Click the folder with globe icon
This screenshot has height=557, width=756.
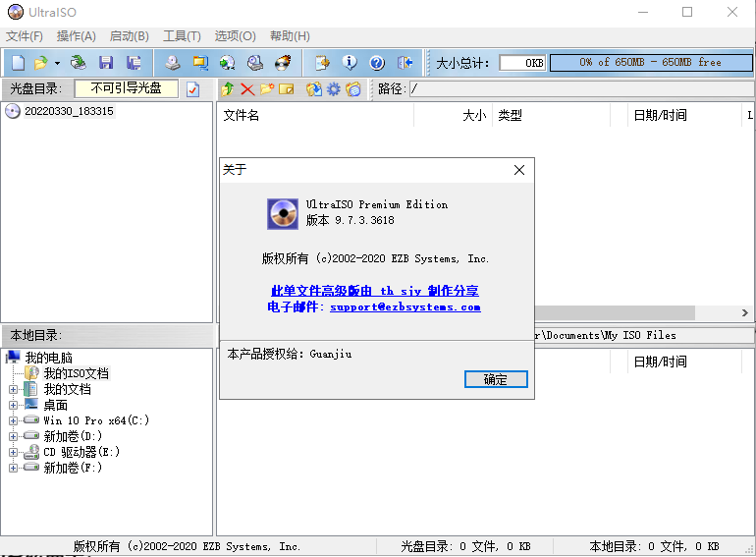[x=353, y=89]
